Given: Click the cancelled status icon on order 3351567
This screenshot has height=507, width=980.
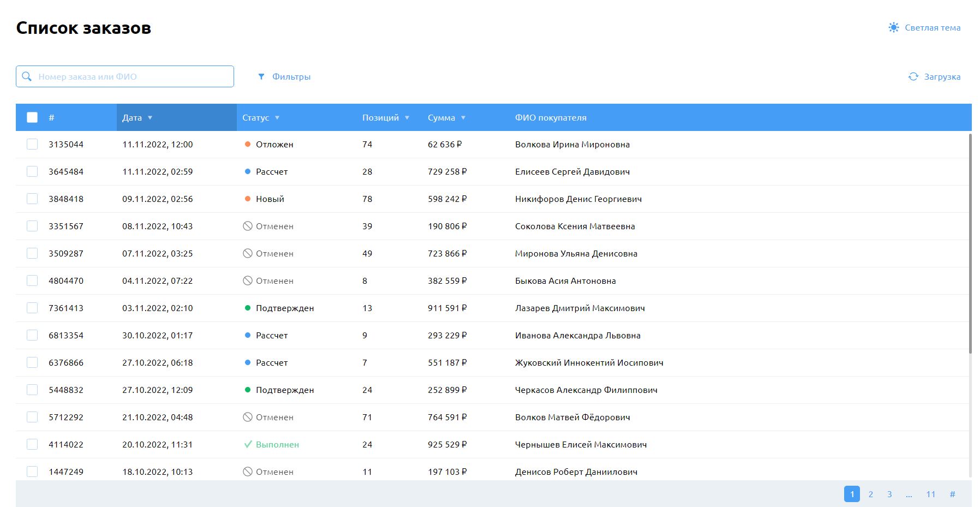Looking at the screenshot, I should point(248,226).
